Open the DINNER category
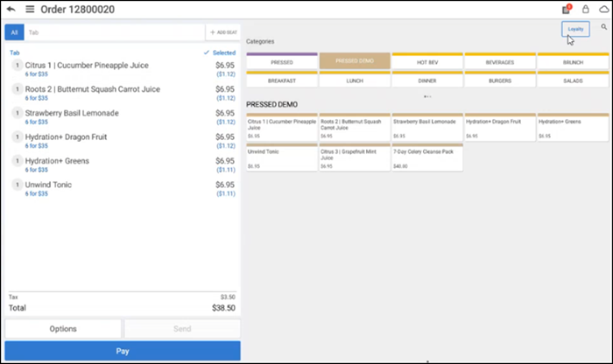The width and height of the screenshot is (613, 364). tap(427, 80)
